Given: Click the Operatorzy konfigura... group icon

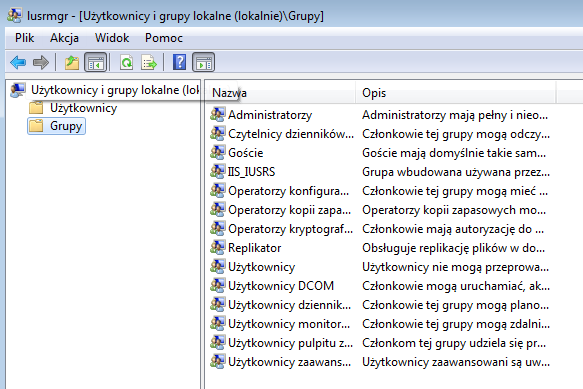Looking at the screenshot, I should tap(218, 190).
